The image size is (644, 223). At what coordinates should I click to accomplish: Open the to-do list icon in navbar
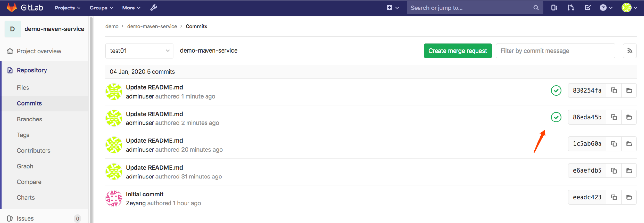(588, 8)
